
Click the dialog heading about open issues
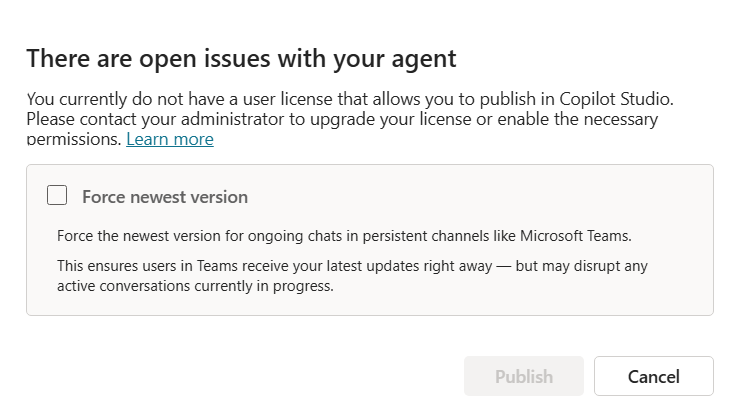click(x=241, y=59)
